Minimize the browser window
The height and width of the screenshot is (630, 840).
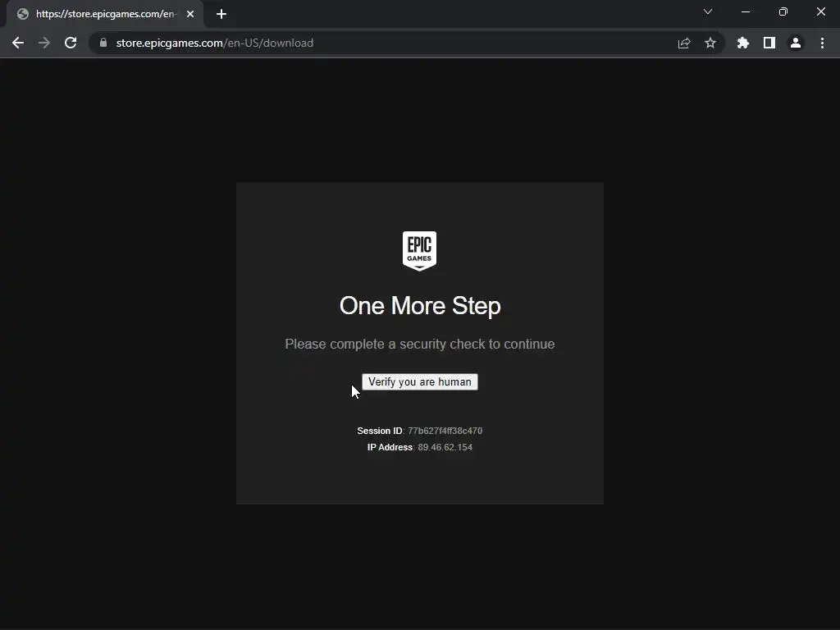(x=746, y=11)
